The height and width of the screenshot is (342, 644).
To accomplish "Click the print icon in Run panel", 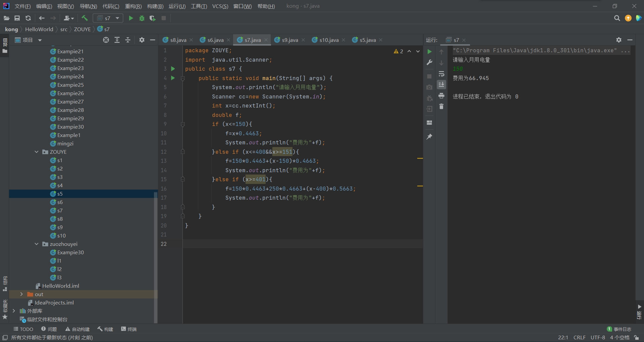I will [x=441, y=96].
